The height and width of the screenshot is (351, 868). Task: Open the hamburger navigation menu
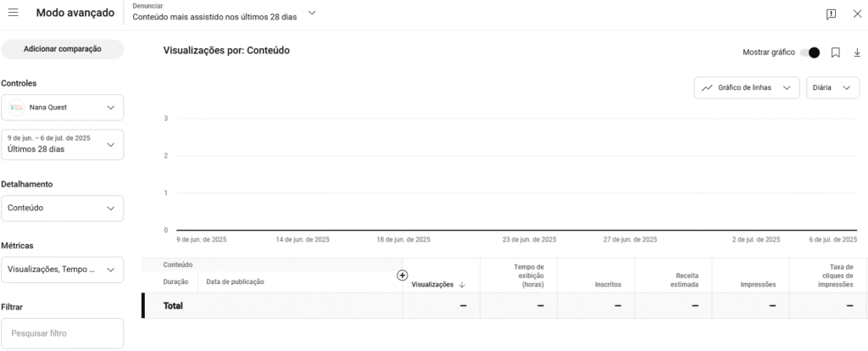coord(14,13)
